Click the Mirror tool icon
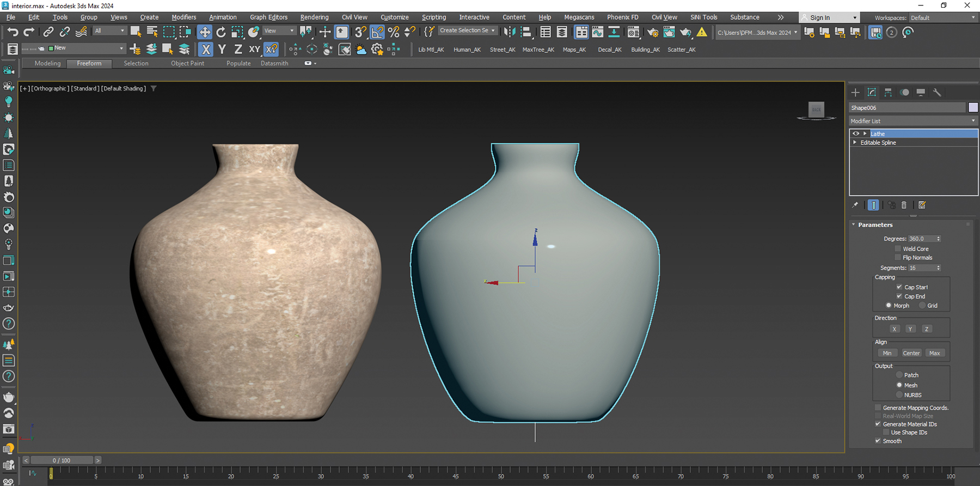 coord(509,32)
